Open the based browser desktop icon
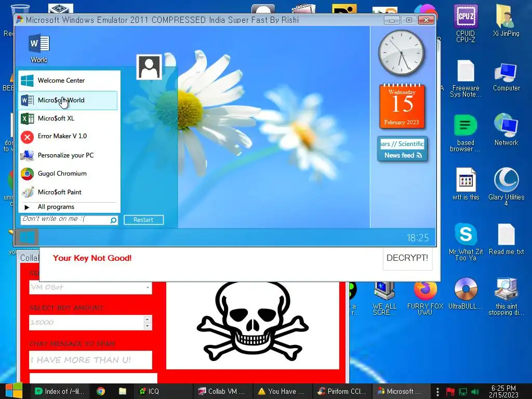The image size is (532, 399). (x=465, y=133)
